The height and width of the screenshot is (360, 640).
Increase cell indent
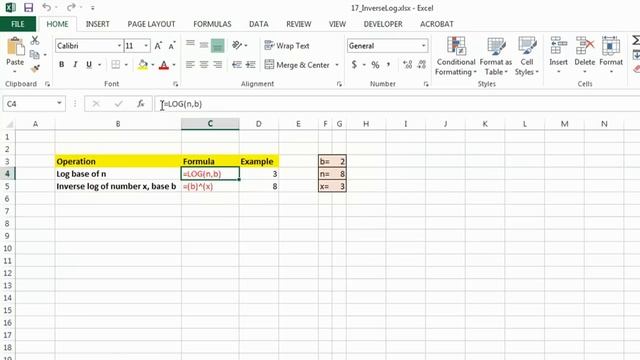pyautogui.click(x=251, y=64)
